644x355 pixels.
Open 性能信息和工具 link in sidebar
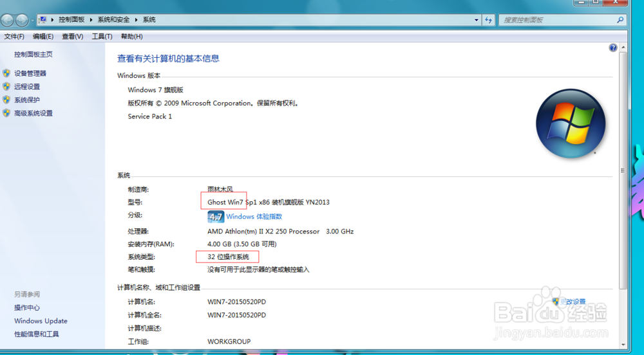tap(37, 334)
